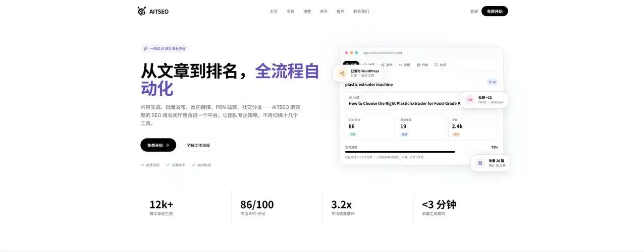This screenshot has width=644, height=252.
Task: Click the 'plastic extruder machine' keyword
Action: tap(368, 84)
